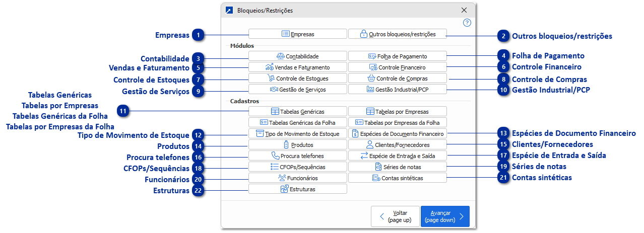
Task: Open Tipo de Movimento de Estoque
Action: 297,134
